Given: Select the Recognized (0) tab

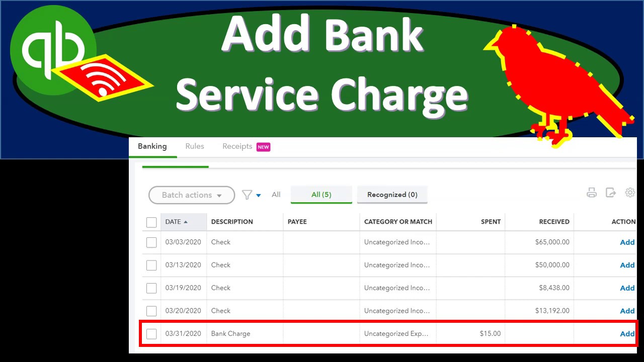Looking at the screenshot, I should (x=392, y=195).
